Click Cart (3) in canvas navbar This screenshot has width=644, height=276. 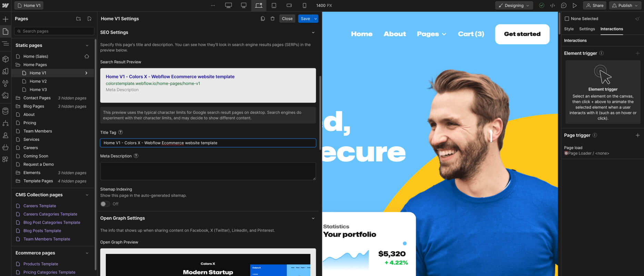[x=471, y=34]
